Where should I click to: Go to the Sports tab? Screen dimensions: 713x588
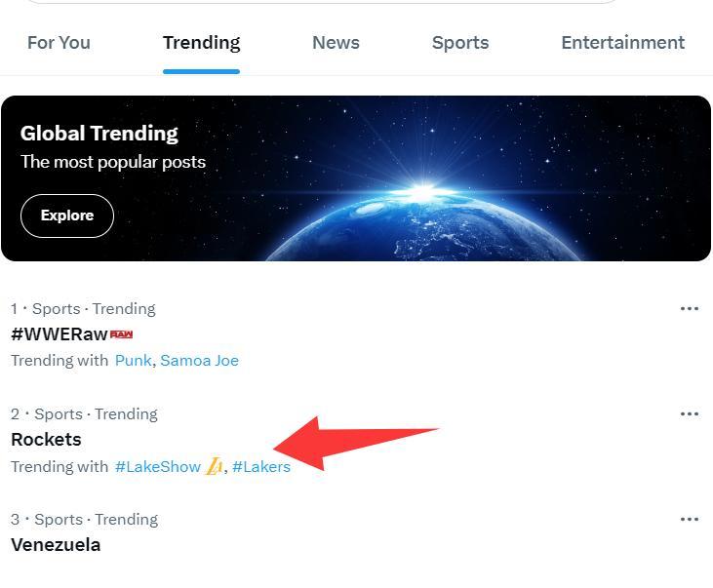[460, 43]
